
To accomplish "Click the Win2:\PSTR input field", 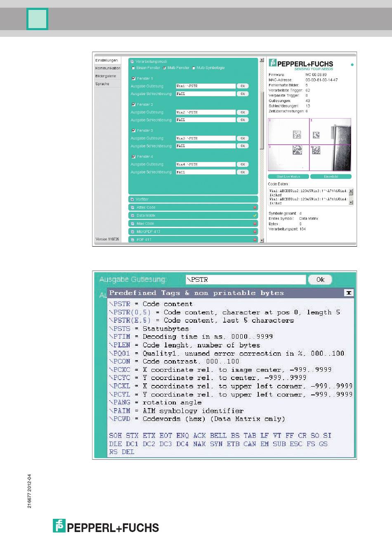I will 205,112.
